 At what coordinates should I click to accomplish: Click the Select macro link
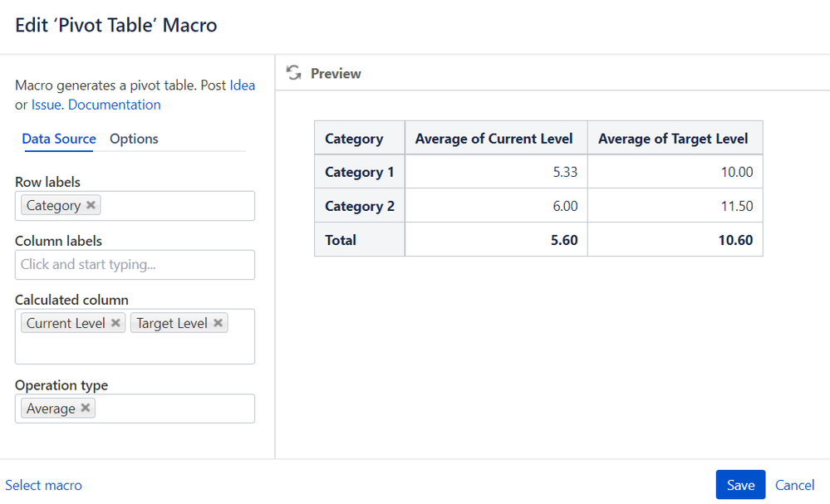pyautogui.click(x=44, y=485)
